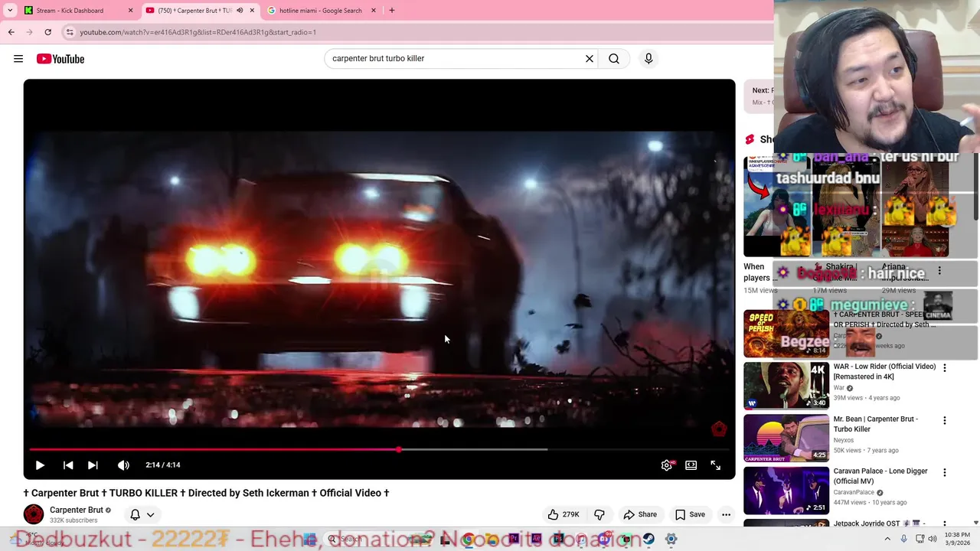
Task: Open Jetpack Joyride OST video title
Action: (879, 523)
